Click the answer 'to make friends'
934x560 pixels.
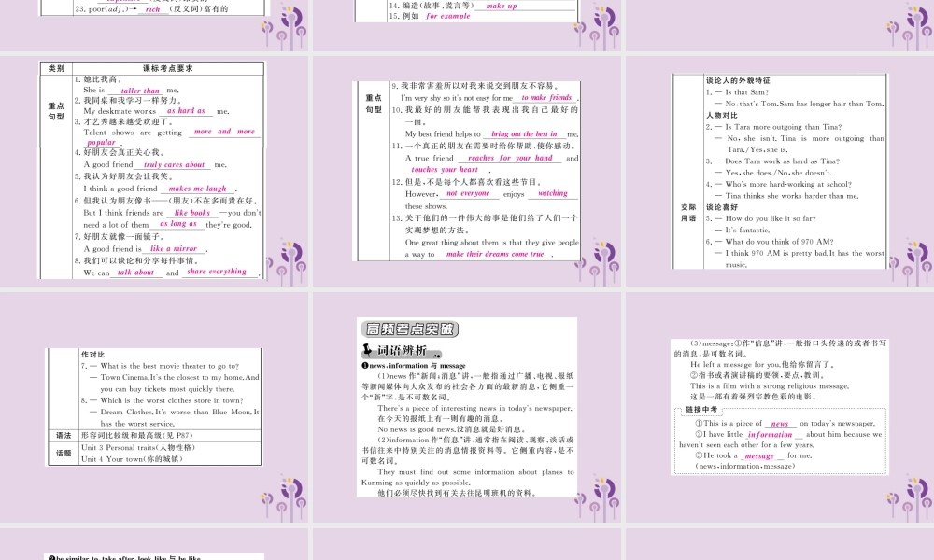[546, 98]
